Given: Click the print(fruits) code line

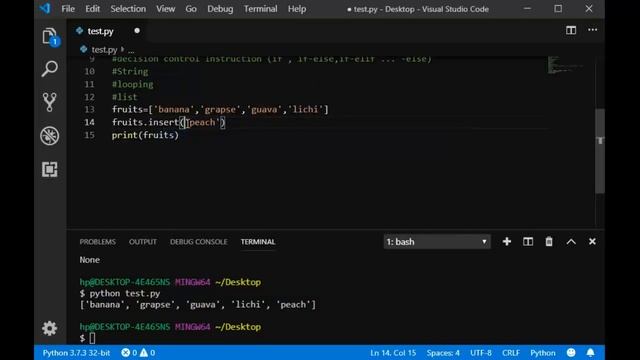Looking at the screenshot, I should [145, 135].
